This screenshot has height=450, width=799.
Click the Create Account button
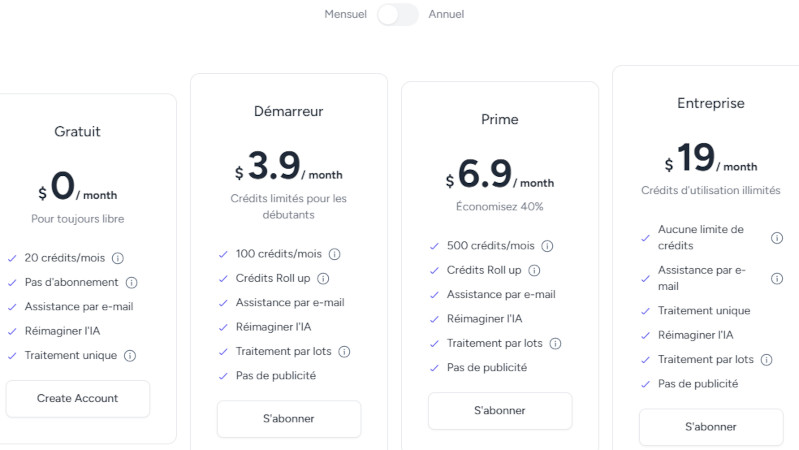[x=78, y=398]
